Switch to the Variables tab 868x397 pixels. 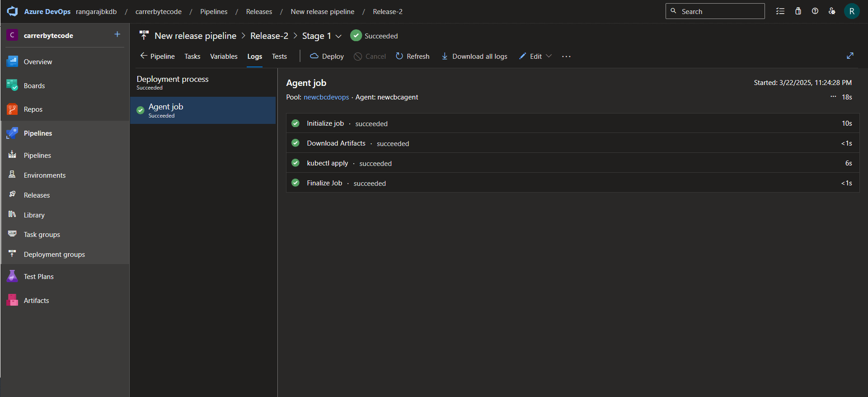pos(224,57)
